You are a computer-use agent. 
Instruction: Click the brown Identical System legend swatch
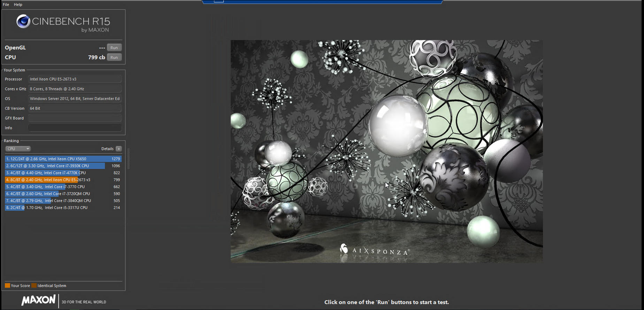pos(34,286)
